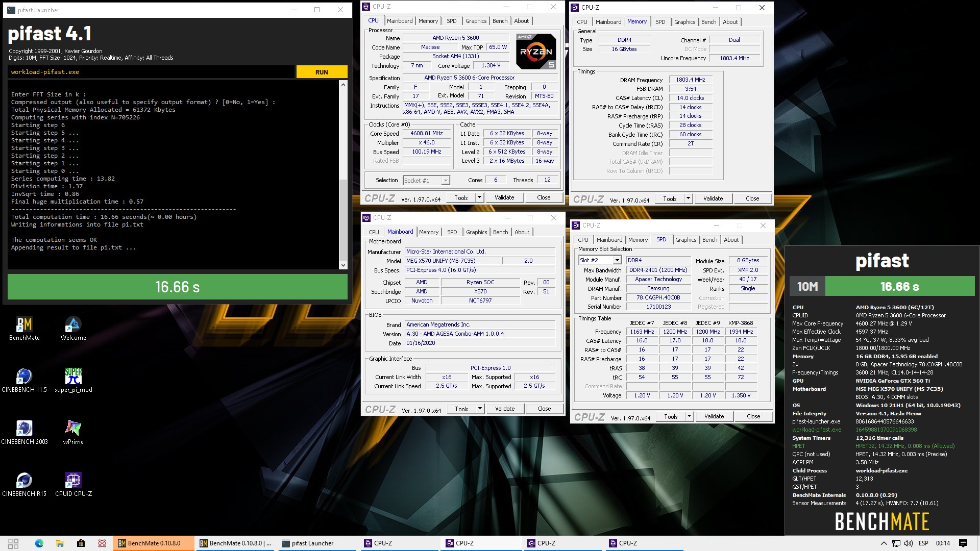Open Microsoft Store from the taskbar
The height and width of the screenshot is (551, 980).
coord(81,543)
